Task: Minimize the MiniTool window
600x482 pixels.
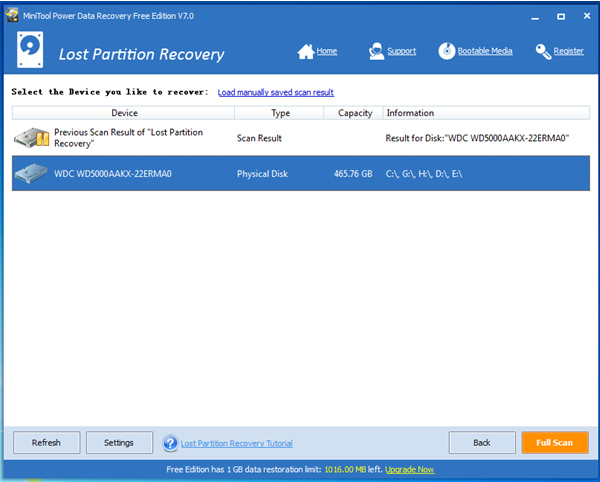Action: click(x=535, y=16)
